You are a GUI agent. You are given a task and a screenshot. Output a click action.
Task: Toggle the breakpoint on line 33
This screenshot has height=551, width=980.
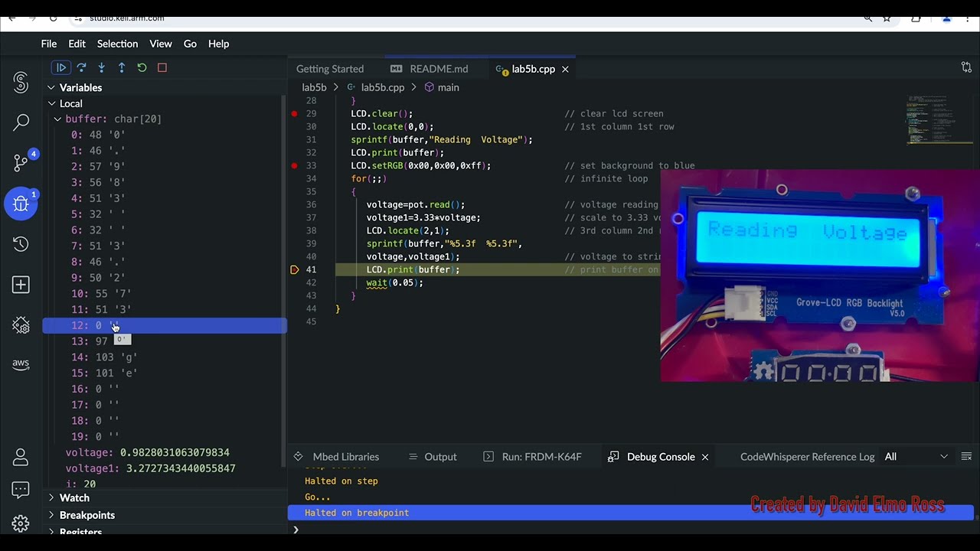(294, 165)
